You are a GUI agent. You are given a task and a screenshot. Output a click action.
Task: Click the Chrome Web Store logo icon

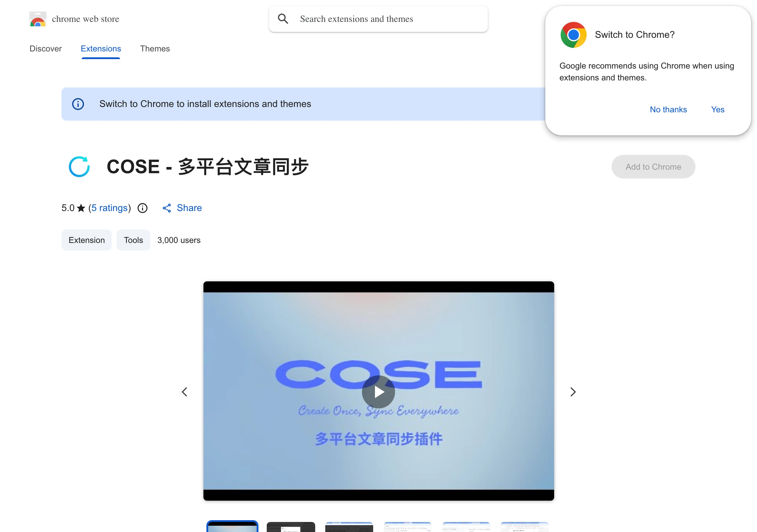38,19
